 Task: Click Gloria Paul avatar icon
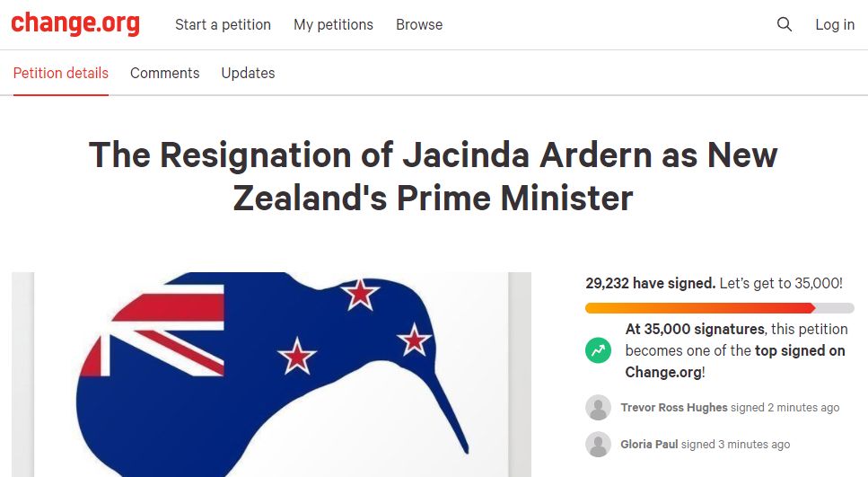(599, 445)
